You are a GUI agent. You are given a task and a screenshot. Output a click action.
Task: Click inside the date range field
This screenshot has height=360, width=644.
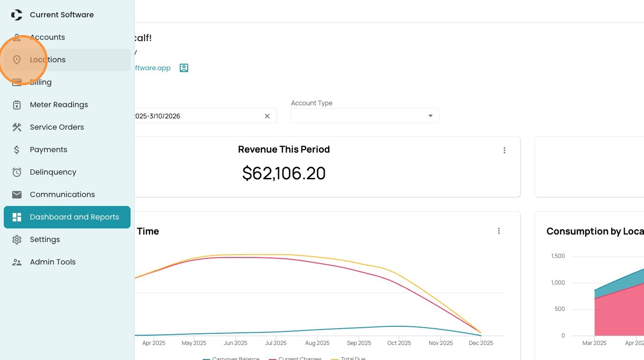(x=197, y=116)
